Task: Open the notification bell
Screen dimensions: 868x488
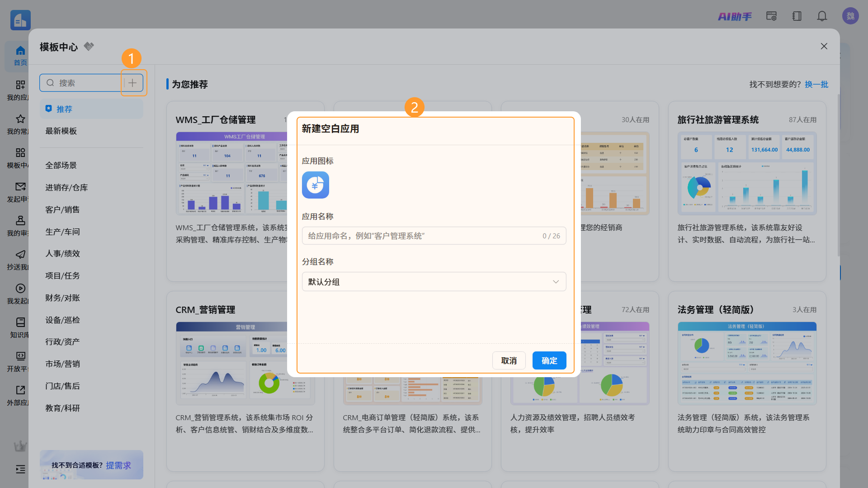Action: click(822, 16)
